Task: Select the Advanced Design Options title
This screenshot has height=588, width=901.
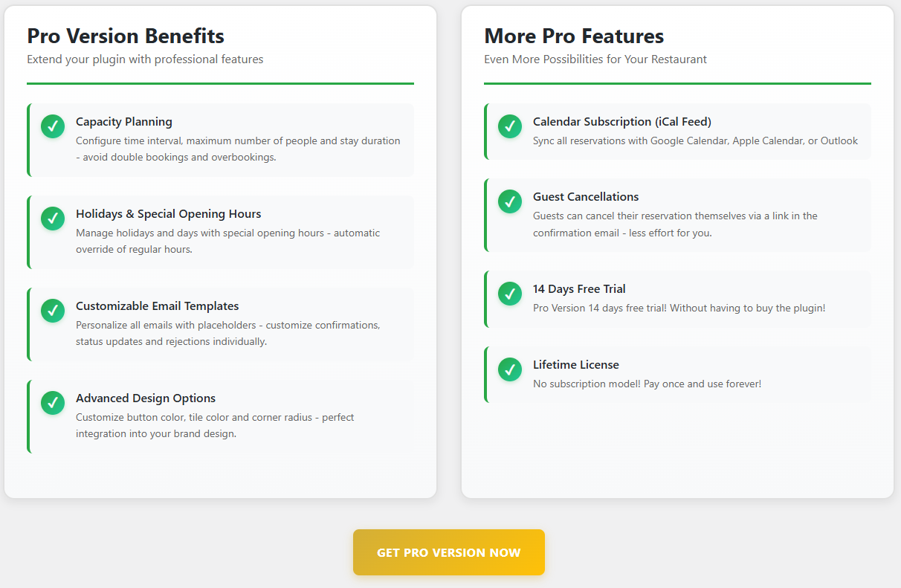Action: tap(146, 398)
